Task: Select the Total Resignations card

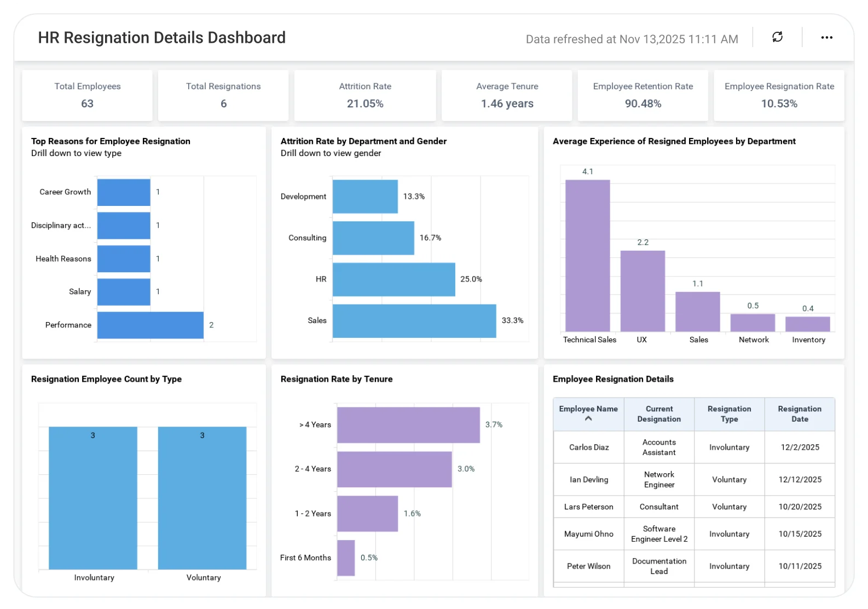Action: pos(223,95)
